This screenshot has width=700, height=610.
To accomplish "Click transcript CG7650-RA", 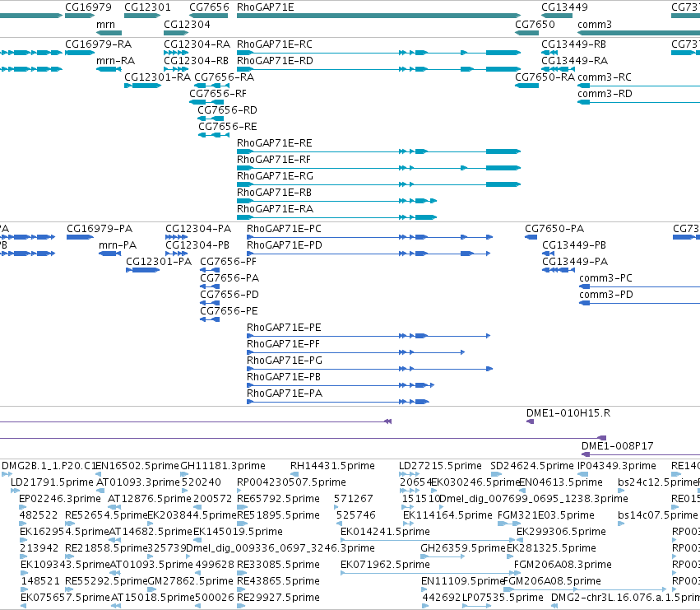I will point(545,77).
